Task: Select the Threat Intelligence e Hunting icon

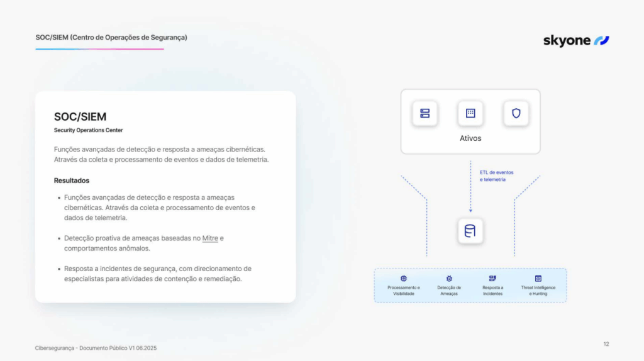Action: coord(538,278)
